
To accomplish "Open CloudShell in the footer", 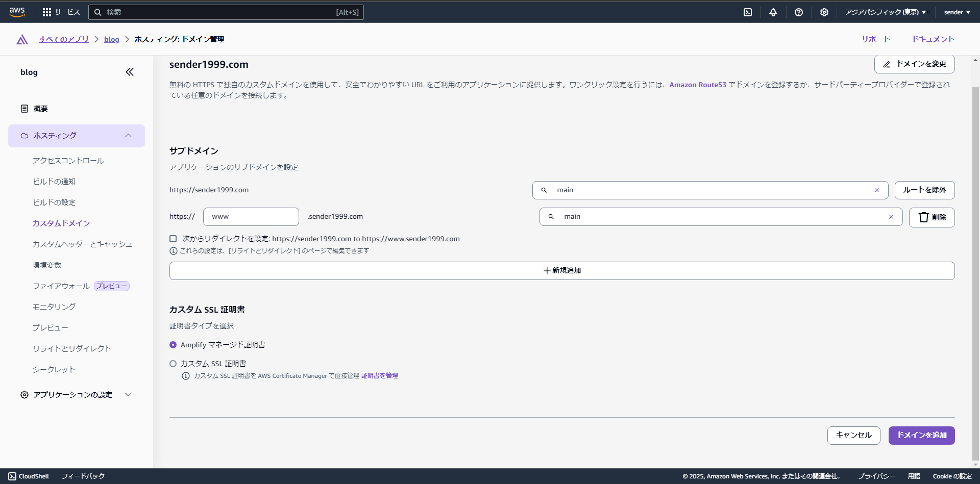I will (x=29, y=476).
